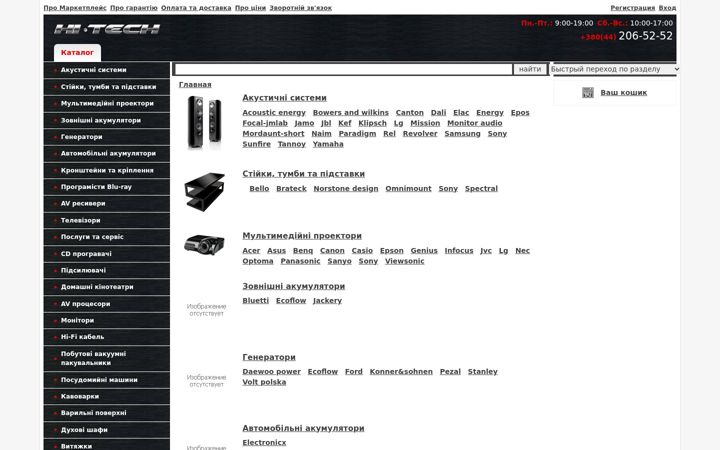The image size is (720, 450).
Task: Open Про гарантію link
Action: point(134,8)
